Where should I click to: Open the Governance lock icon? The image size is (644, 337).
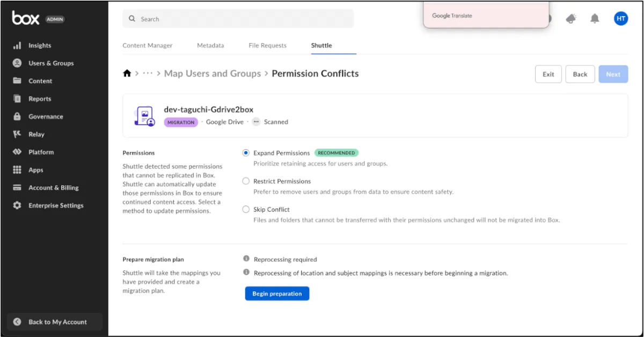click(17, 116)
